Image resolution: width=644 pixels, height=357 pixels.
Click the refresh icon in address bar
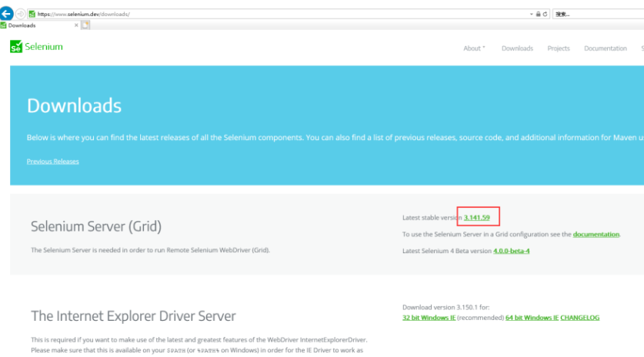tap(545, 14)
